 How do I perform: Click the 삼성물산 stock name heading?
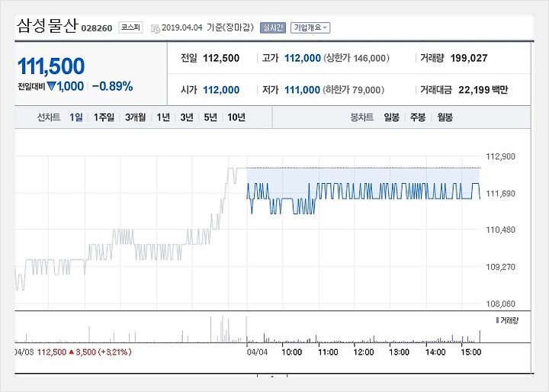click(x=47, y=26)
